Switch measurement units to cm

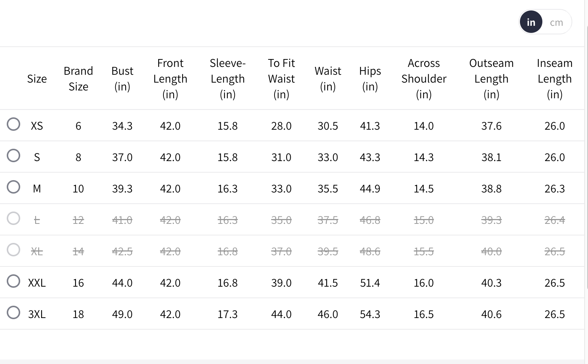(556, 22)
